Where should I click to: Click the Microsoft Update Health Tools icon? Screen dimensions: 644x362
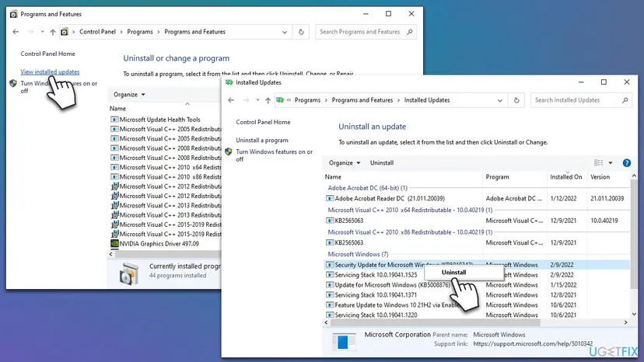point(114,120)
